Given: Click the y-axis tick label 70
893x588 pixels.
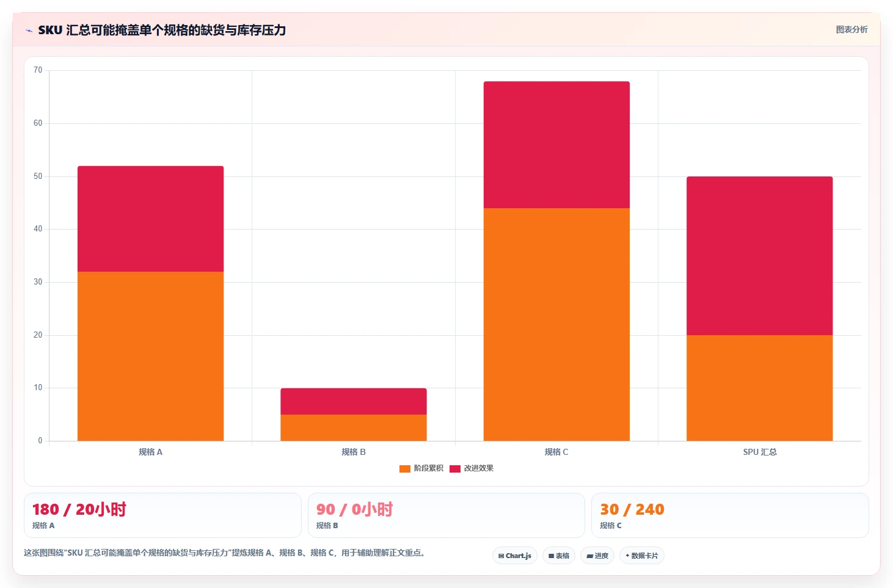Looking at the screenshot, I should pos(38,70).
